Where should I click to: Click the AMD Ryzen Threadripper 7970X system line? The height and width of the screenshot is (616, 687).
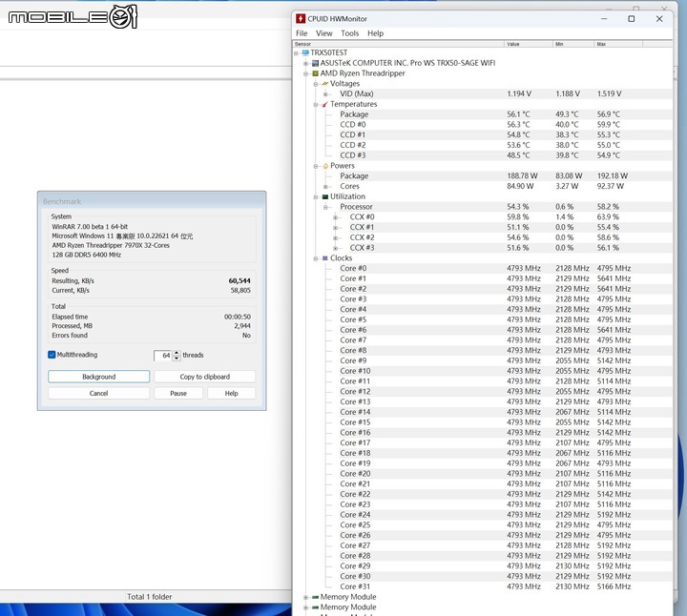[x=111, y=245]
